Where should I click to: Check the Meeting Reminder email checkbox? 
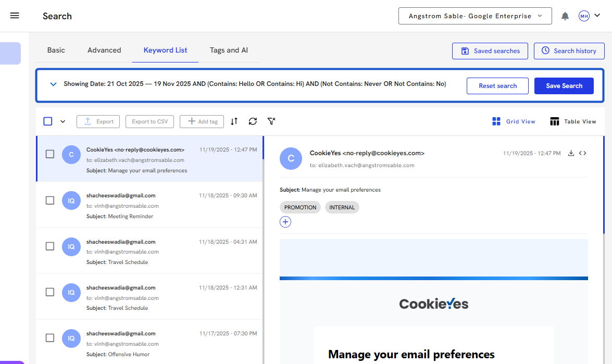pos(50,200)
